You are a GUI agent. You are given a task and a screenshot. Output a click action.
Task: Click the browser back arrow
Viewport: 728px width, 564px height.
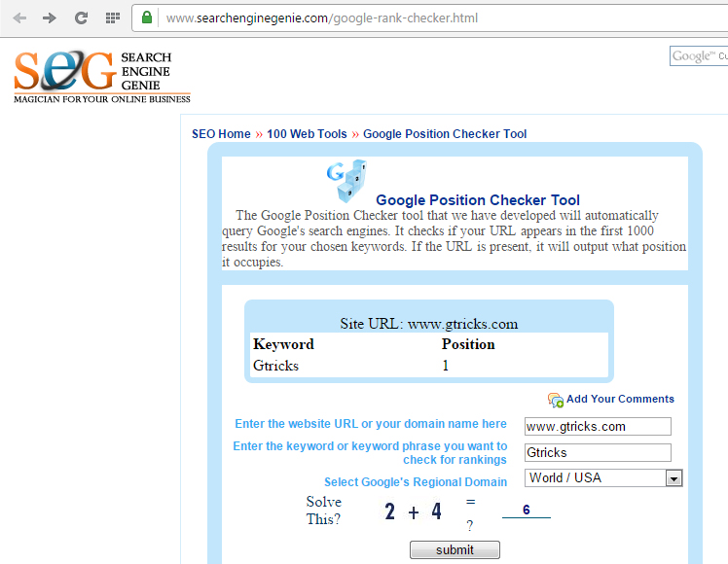tap(19, 18)
